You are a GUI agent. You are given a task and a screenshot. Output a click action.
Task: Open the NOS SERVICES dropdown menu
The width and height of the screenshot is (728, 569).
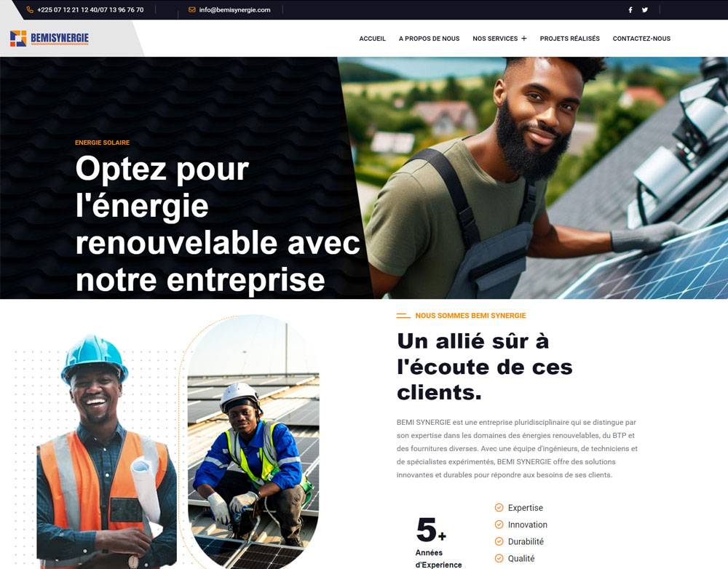click(495, 39)
